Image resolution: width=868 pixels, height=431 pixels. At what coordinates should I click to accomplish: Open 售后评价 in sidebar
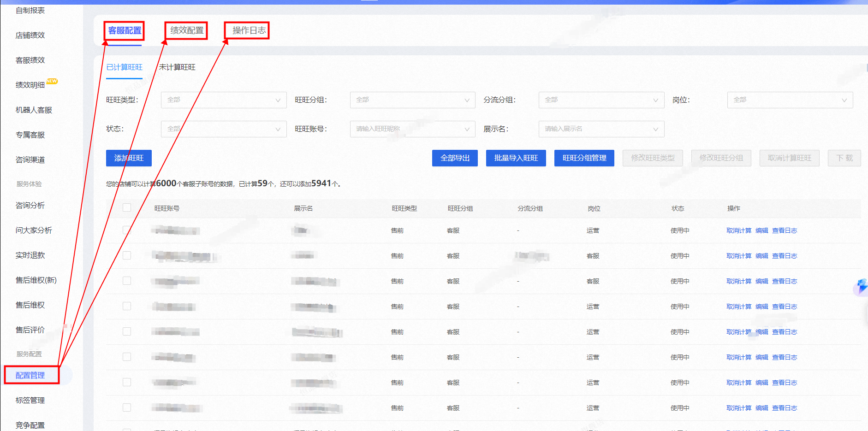(x=30, y=330)
